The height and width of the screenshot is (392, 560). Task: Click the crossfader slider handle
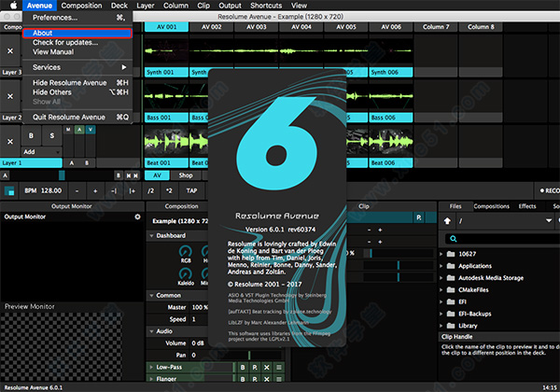[62, 175]
